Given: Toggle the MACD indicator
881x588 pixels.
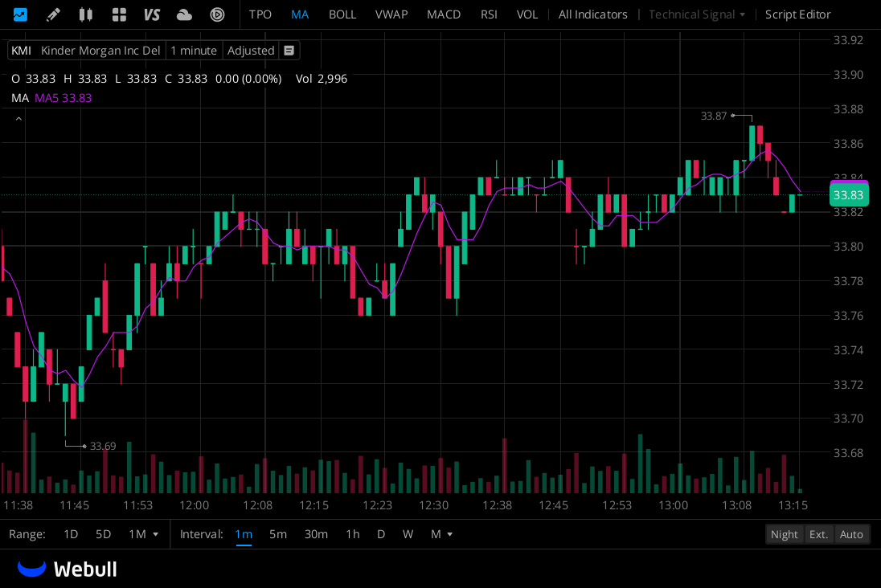Looking at the screenshot, I should click(x=444, y=14).
